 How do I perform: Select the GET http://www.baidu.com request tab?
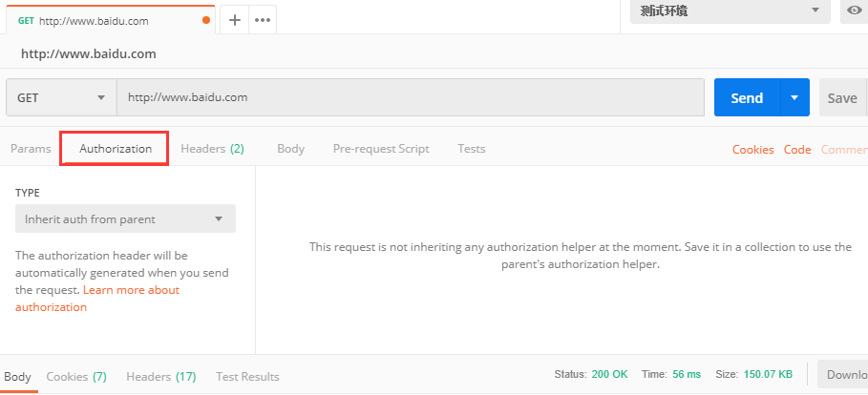[x=110, y=20]
